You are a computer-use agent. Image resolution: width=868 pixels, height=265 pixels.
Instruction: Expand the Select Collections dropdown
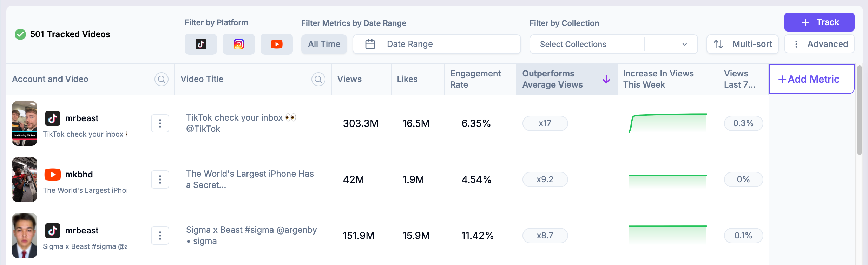pyautogui.click(x=684, y=44)
